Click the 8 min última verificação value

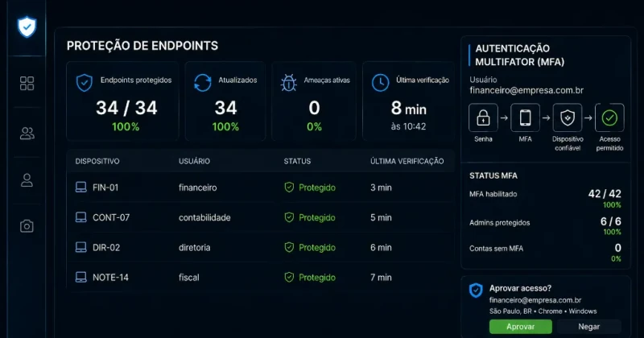pos(409,109)
